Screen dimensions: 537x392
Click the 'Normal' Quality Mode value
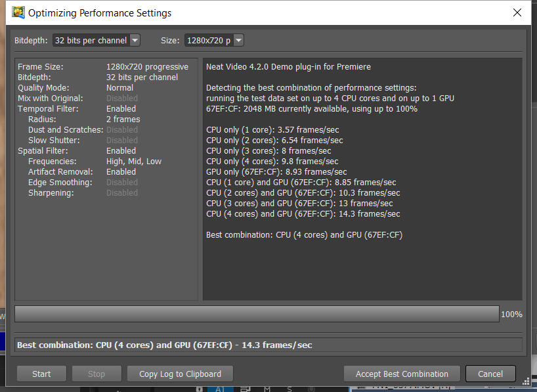pos(119,88)
